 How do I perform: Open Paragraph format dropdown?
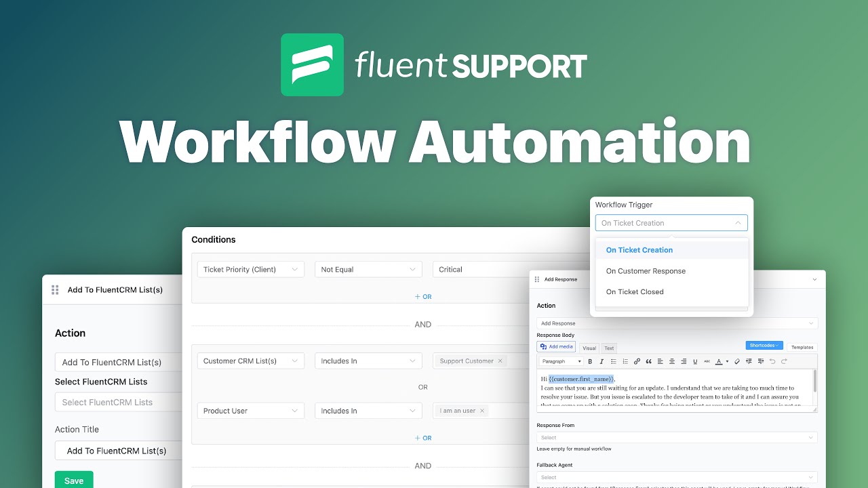point(561,361)
